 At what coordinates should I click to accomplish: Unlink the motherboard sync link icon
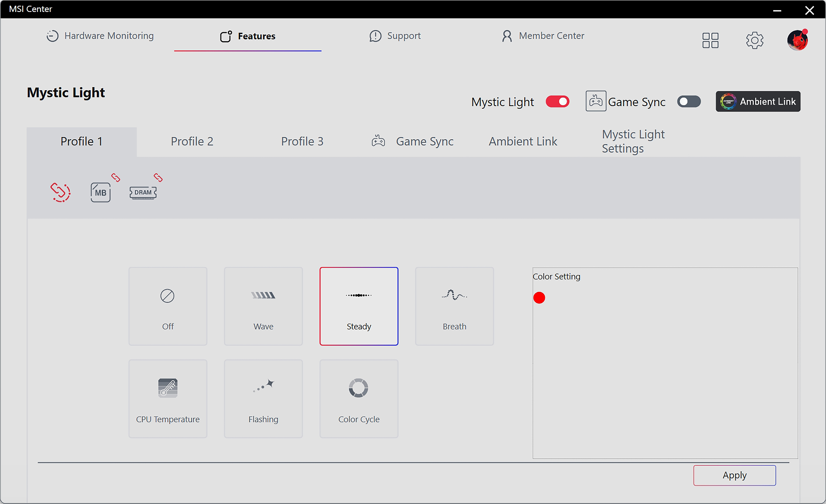coord(116,177)
